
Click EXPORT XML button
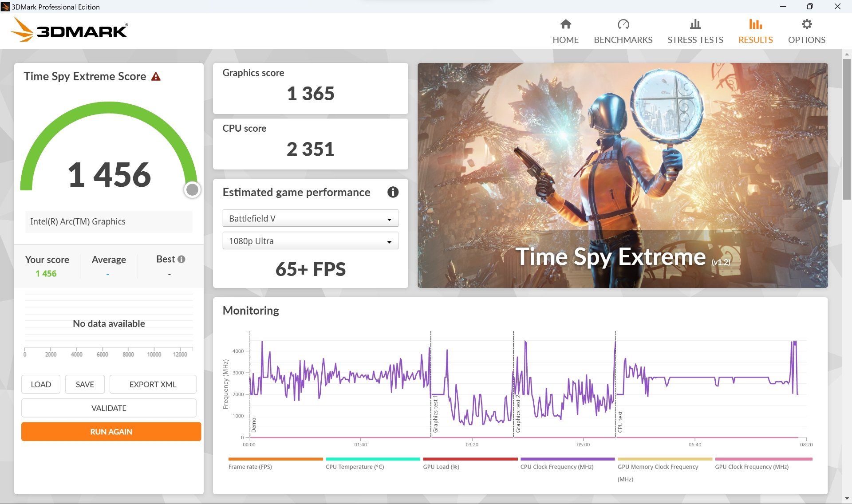click(x=153, y=384)
